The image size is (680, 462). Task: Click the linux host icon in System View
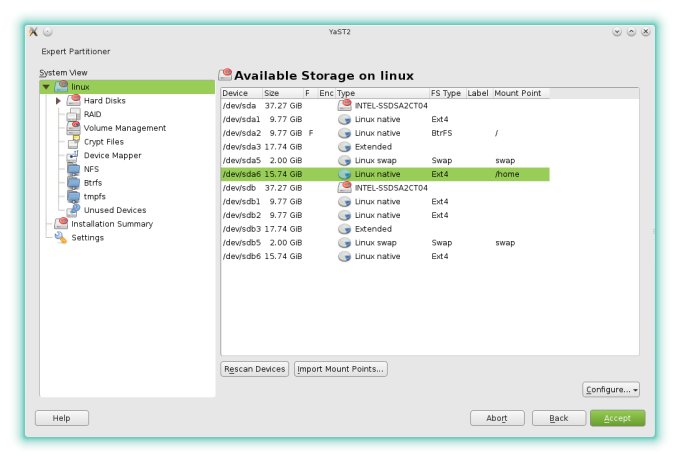click(x=61, y=86)
